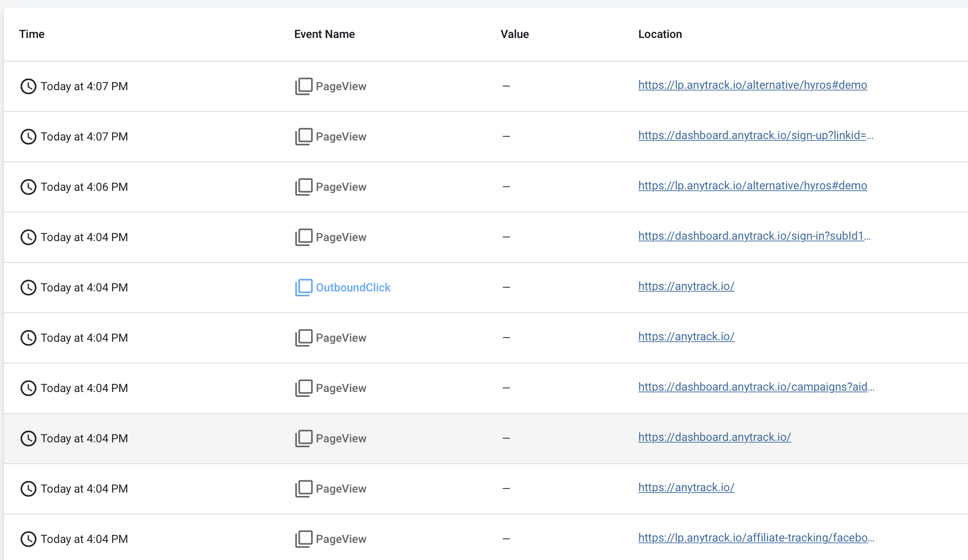The image size is (968, 560).
Task: Click the PageView icon in the sign-up row
Action: (304, 137)
